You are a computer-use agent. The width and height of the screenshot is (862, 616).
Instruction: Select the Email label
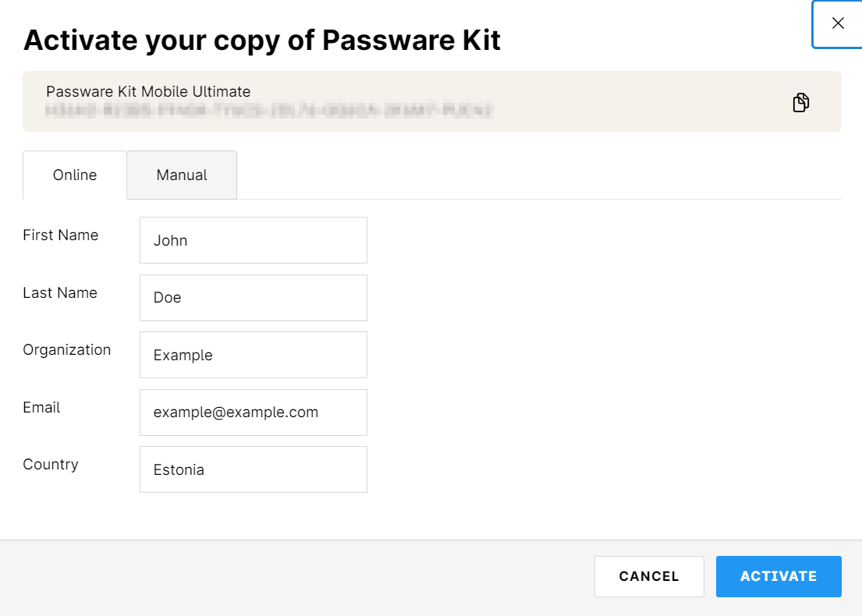(x=41, y=407)
